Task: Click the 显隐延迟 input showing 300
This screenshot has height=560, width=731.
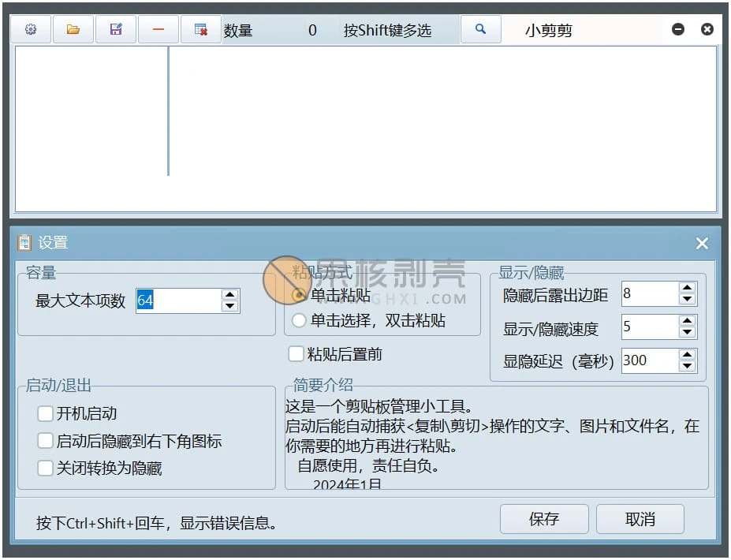Action: point(650,360)
